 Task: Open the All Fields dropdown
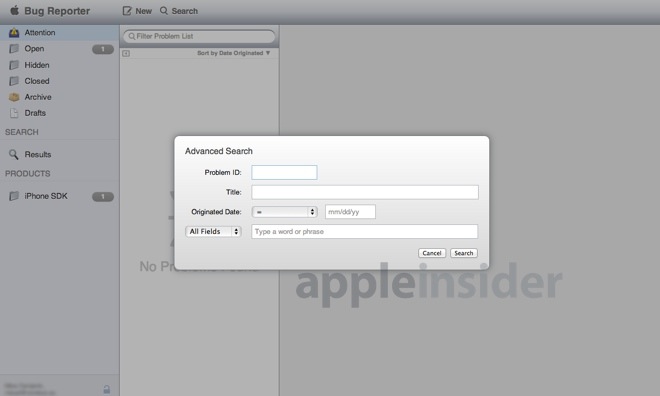tap(213, 231)
